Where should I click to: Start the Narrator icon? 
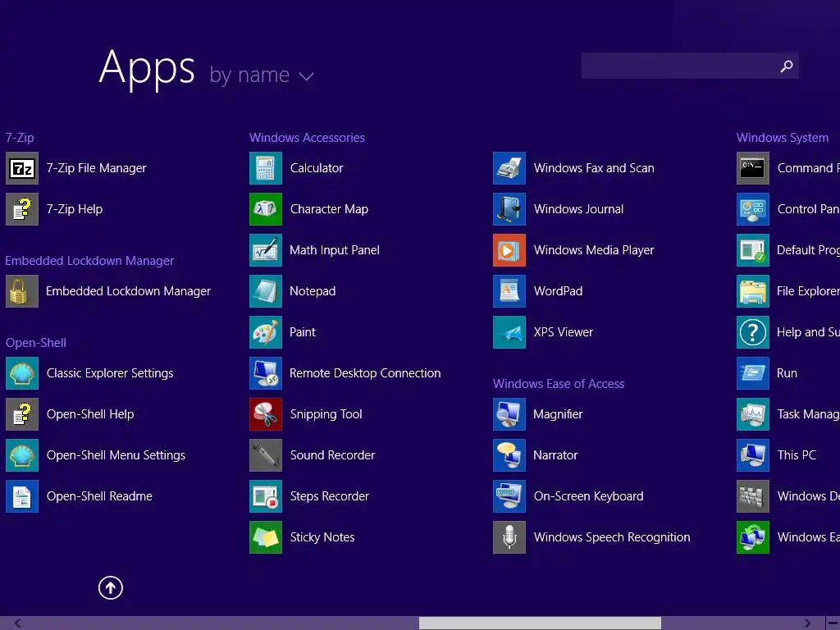coord(509,455)
